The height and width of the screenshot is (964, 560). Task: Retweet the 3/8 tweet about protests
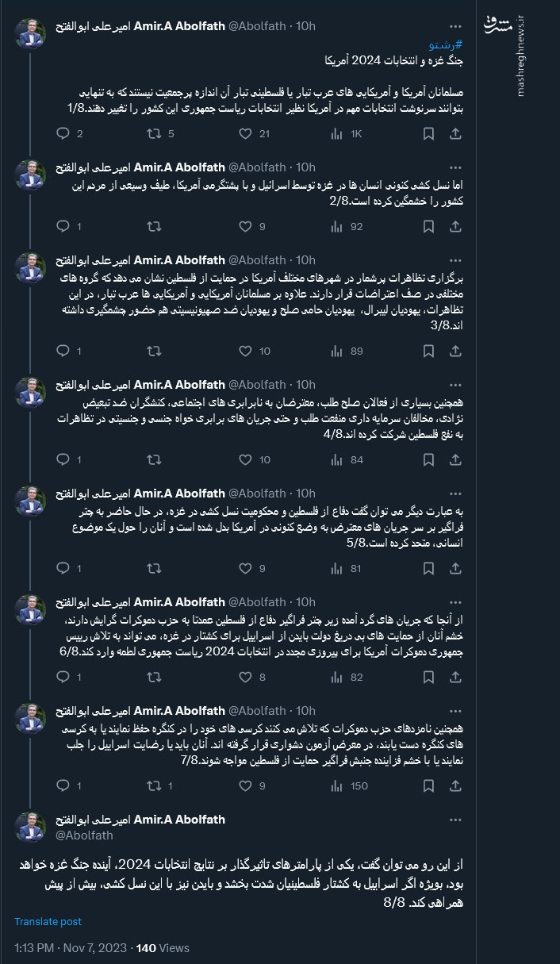pos(154,351)
